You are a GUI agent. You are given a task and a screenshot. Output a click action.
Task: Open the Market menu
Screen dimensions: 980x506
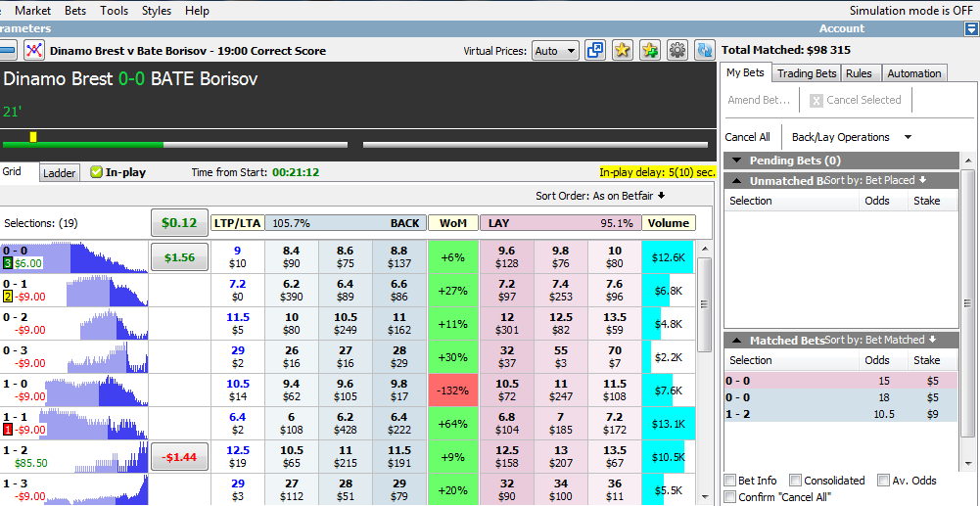[x=33, y=11]
